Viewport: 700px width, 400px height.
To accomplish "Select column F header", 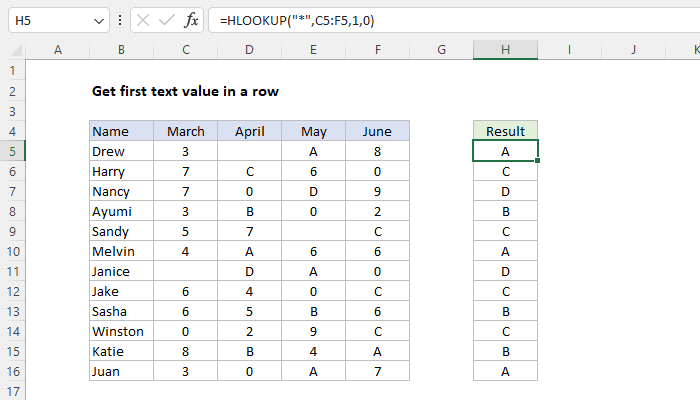I will point(378,50).
